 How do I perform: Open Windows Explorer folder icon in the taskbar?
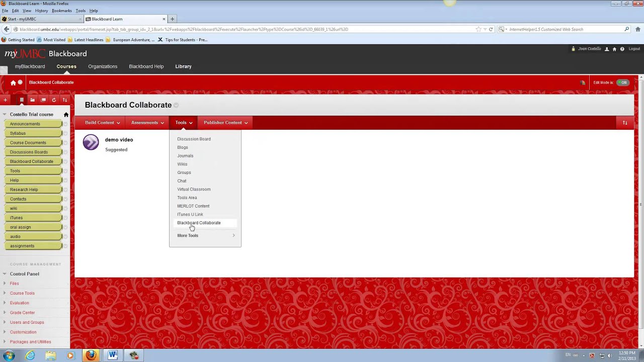tap(51, 355)
